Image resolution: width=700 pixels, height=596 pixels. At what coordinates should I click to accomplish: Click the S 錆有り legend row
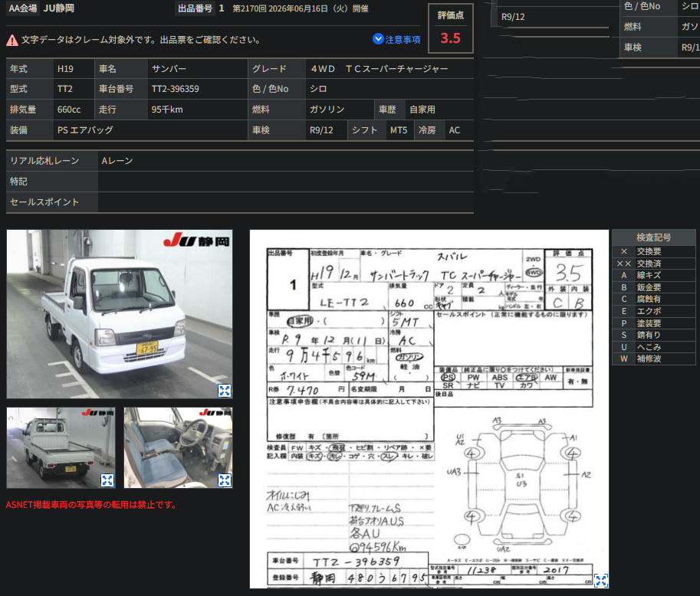pos(653,335)
